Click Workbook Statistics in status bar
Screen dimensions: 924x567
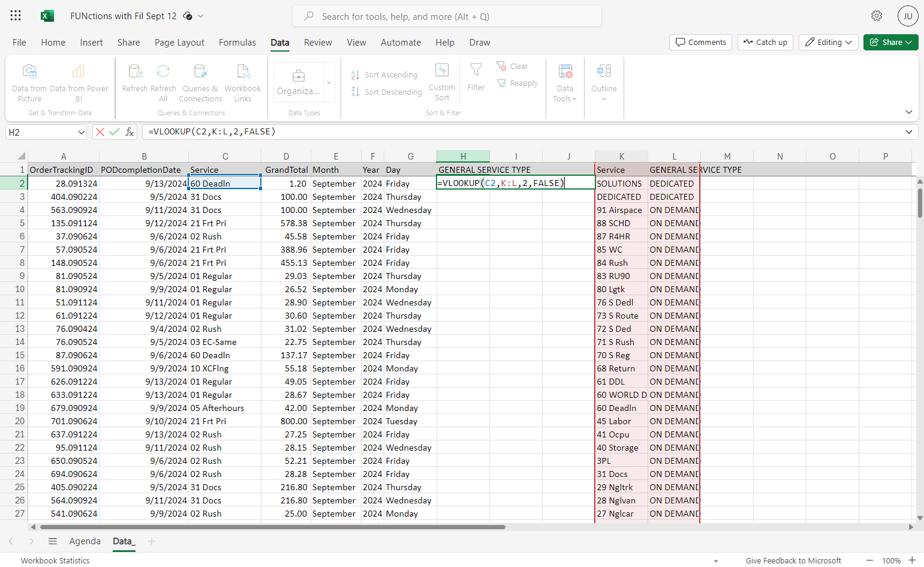[55, 560]
